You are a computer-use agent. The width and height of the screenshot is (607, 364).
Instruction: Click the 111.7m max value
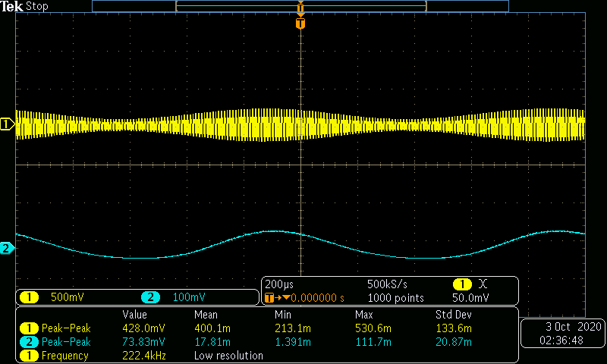click(x=373, y=342)
